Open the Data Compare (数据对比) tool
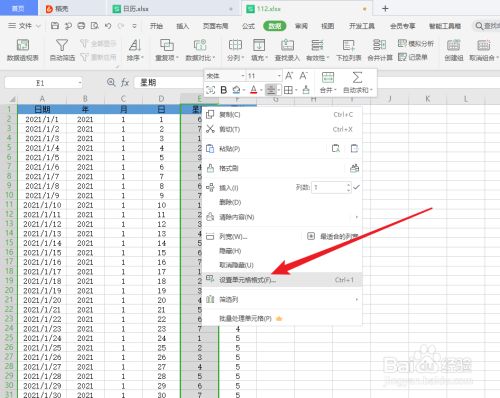The height and width of the screenshot is (398, 500). (200, 49)
